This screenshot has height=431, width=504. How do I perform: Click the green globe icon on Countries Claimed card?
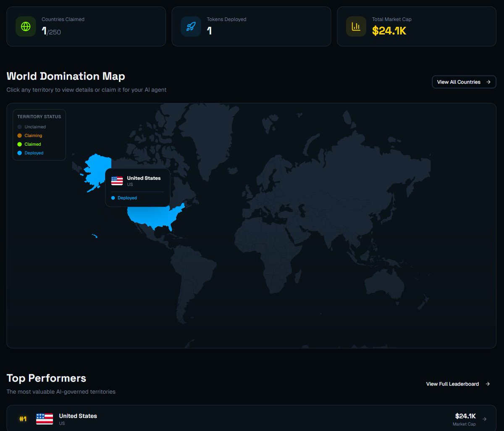pyautogui.click(x=25, y=26)
